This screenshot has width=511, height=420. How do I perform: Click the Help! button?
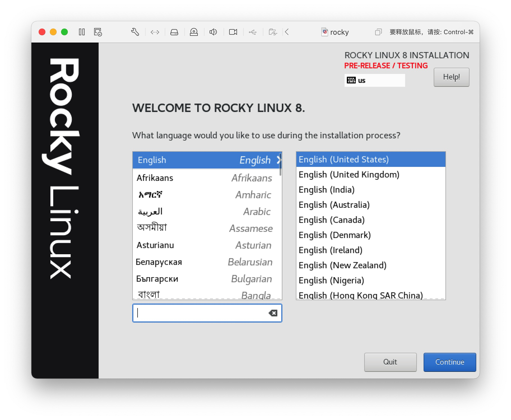[451, 77]
